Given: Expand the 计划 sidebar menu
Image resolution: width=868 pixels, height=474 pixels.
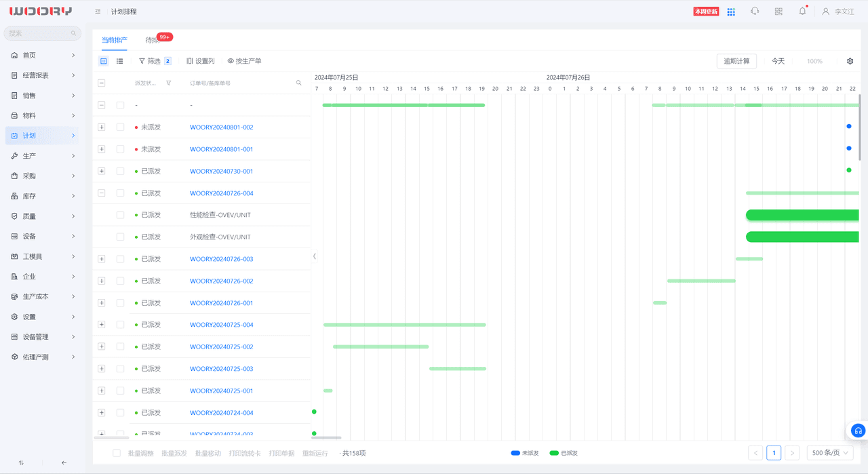Looking at the screenshot, I should (43, 136).
